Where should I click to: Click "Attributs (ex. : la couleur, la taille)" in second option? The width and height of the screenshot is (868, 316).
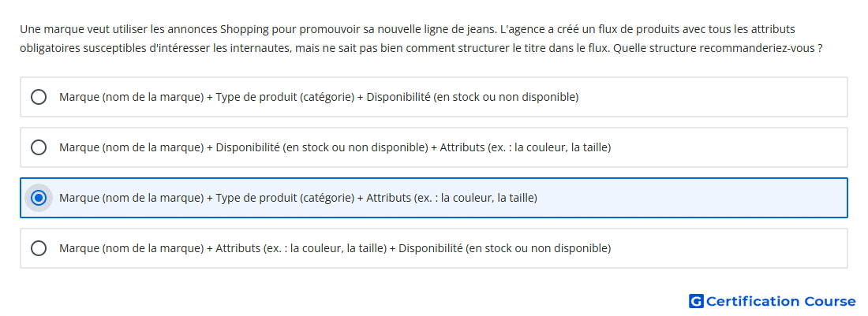click(x=526, y=147)
